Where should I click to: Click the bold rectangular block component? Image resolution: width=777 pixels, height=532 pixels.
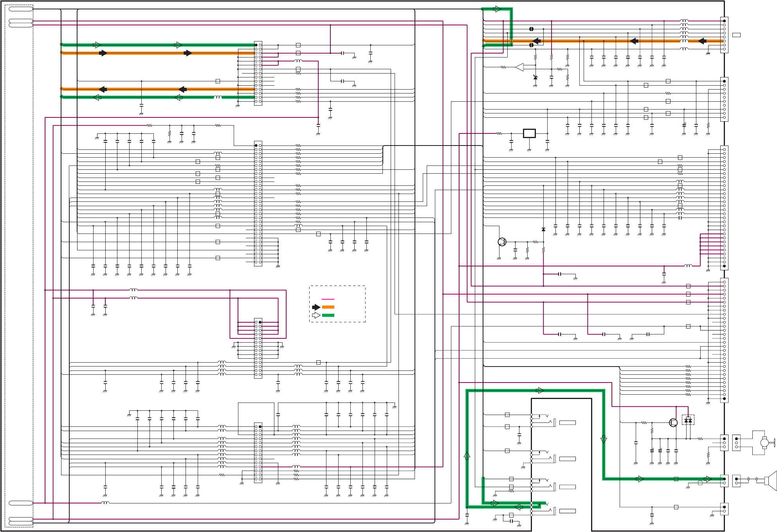[x=529, y=133]
